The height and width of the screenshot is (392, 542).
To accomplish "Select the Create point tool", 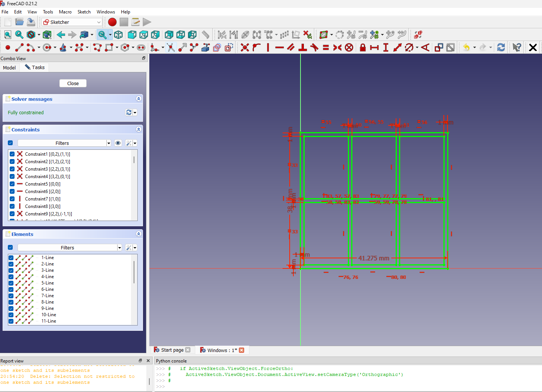I will point(8,47).
